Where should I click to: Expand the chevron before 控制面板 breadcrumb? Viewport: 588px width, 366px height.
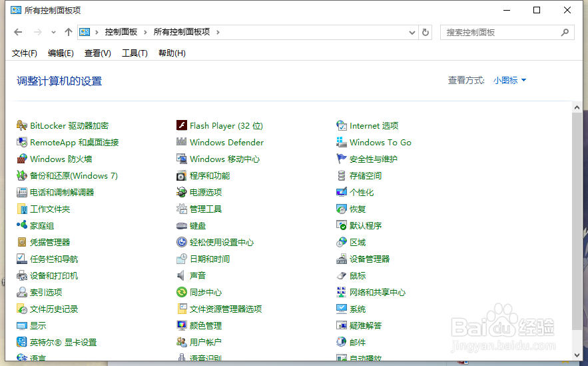97,32
